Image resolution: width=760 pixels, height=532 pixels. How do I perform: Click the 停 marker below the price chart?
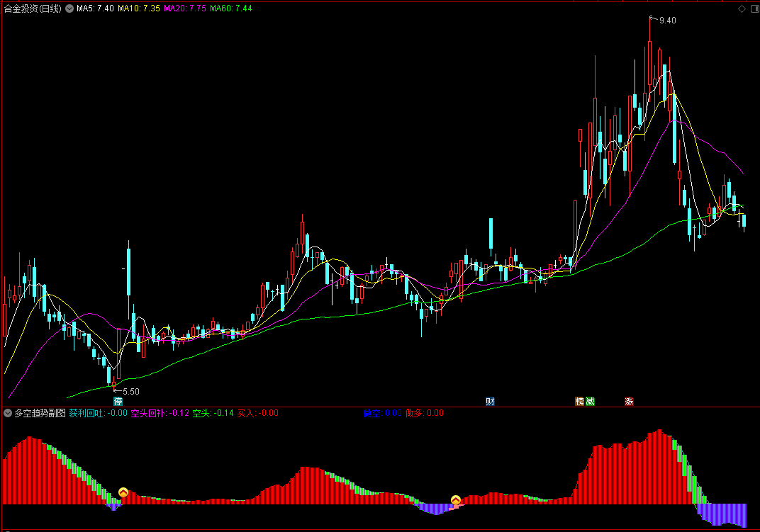(x=118, y=401)
